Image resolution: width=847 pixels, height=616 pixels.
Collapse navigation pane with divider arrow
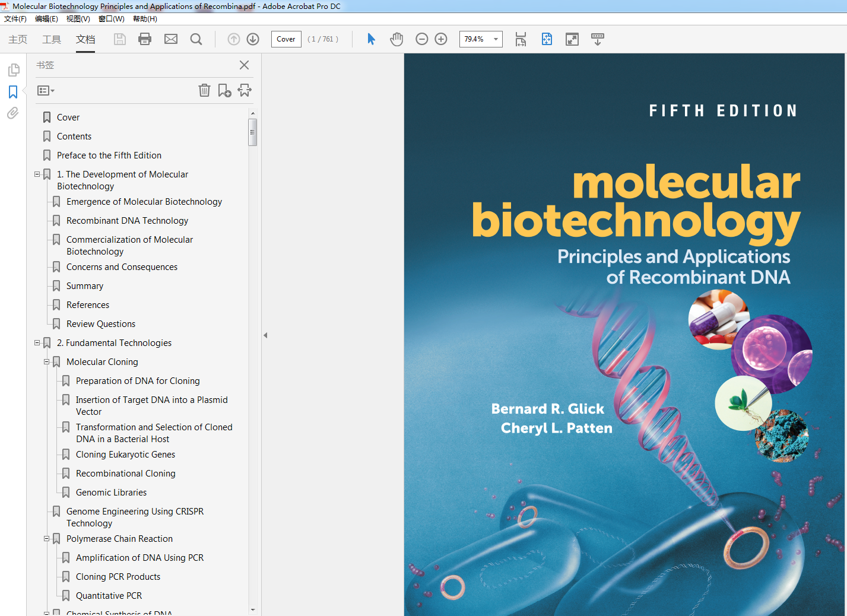(x=265, y=335)
